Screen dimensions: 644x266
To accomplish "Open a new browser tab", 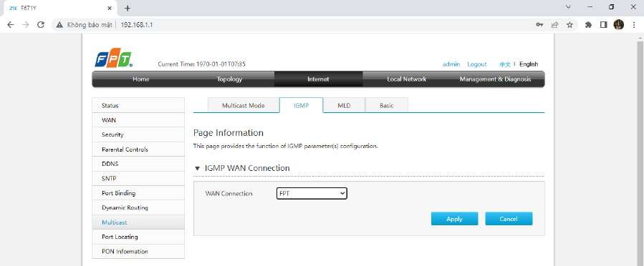I will pos(128,8).
